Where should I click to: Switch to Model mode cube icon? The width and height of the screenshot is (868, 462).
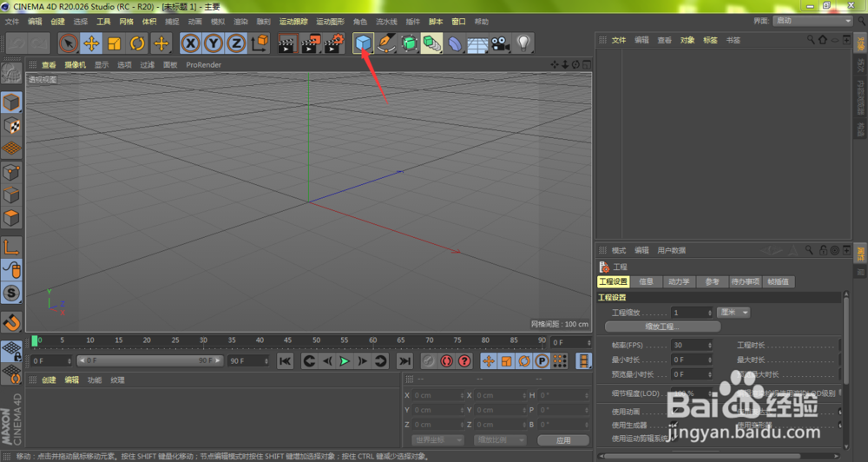coord(11,102)
